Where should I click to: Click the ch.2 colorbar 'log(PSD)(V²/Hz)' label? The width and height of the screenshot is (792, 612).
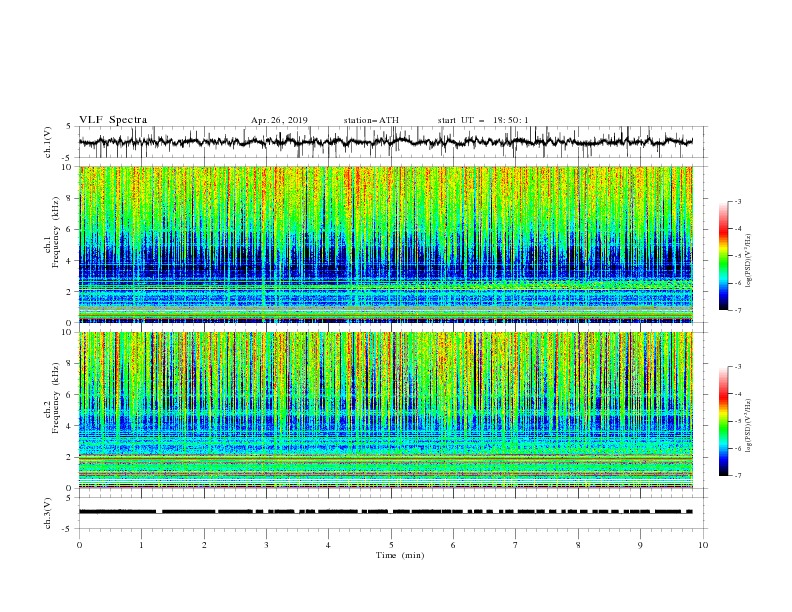(748, 426)
